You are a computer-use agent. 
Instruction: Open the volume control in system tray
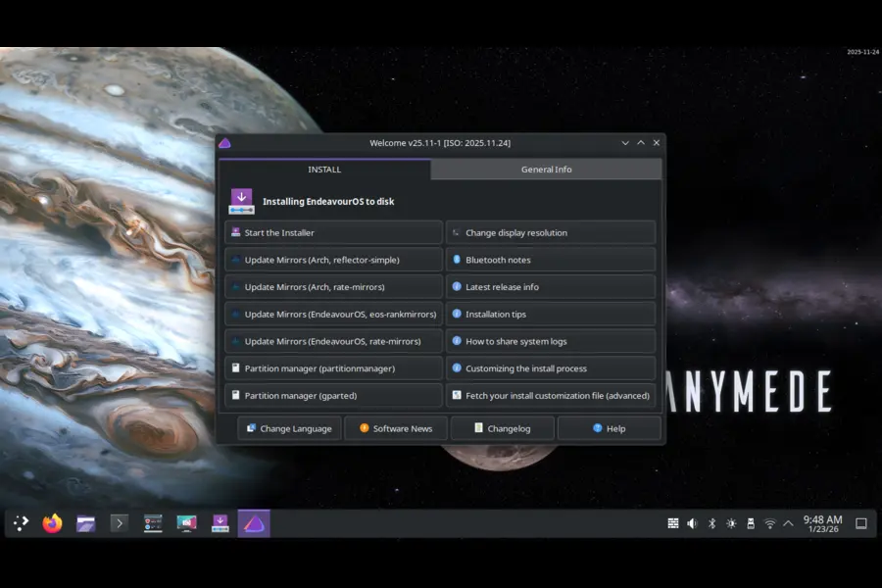point(692,522)
